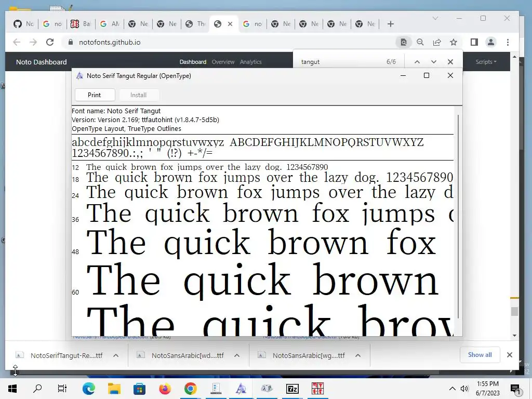Switch to Chrome on the taskbar
The height and width of the screenshot is (399, 532).
click(x=190, y=389)
